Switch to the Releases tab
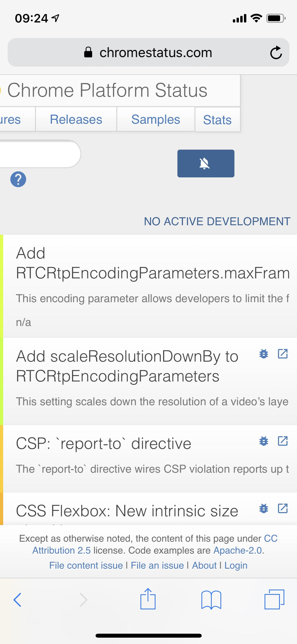Screen dimensions: 297x644 coord(76,119)
